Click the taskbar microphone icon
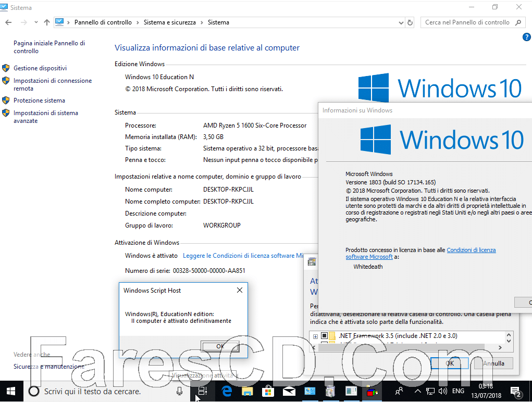 (179, 392)
